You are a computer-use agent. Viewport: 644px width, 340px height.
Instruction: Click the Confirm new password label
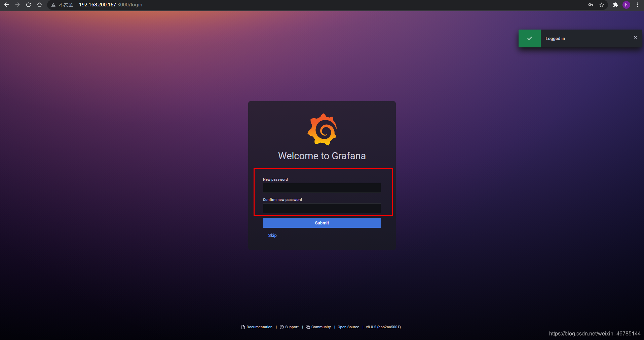(282, 200)
